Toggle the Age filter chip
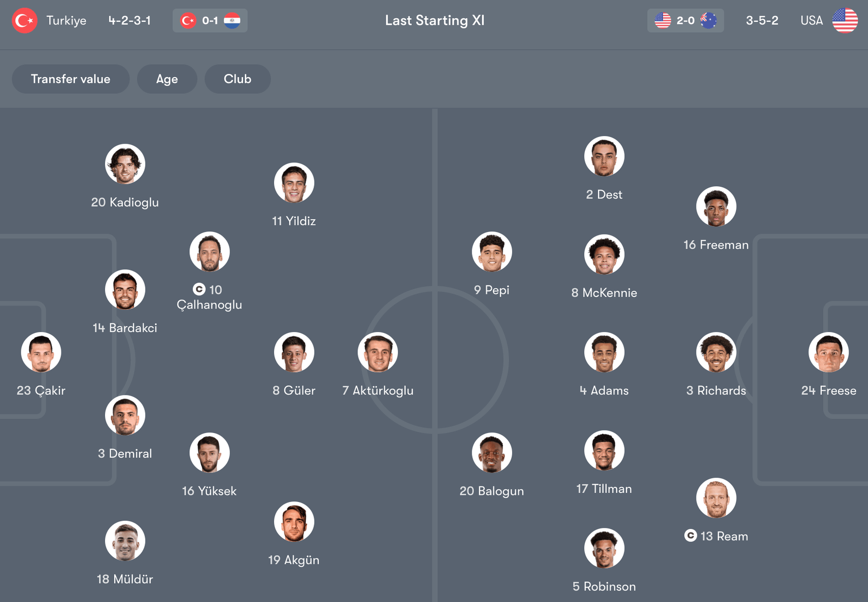 tap(167, 79)
